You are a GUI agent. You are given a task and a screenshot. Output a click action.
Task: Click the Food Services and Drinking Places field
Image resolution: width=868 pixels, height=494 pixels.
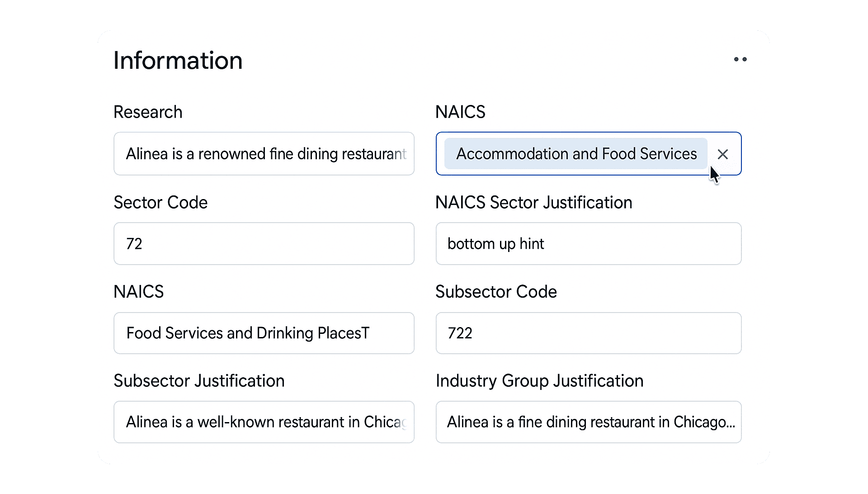264,333
